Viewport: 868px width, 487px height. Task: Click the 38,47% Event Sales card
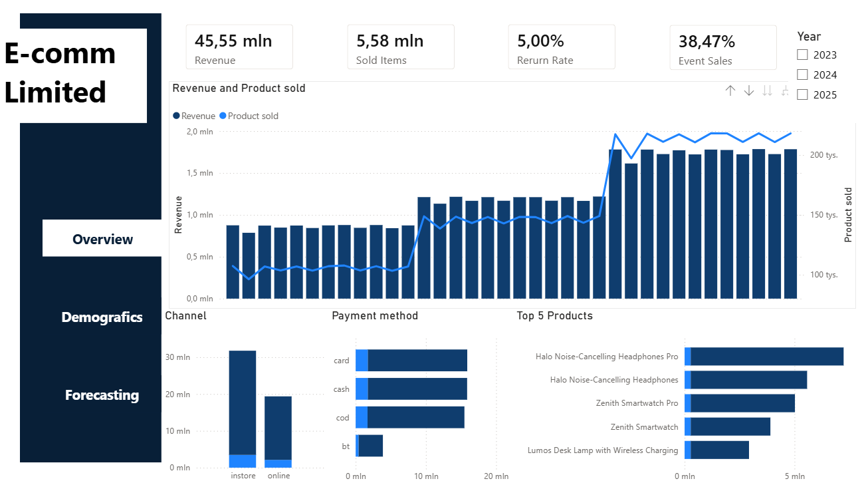[723, 47]
